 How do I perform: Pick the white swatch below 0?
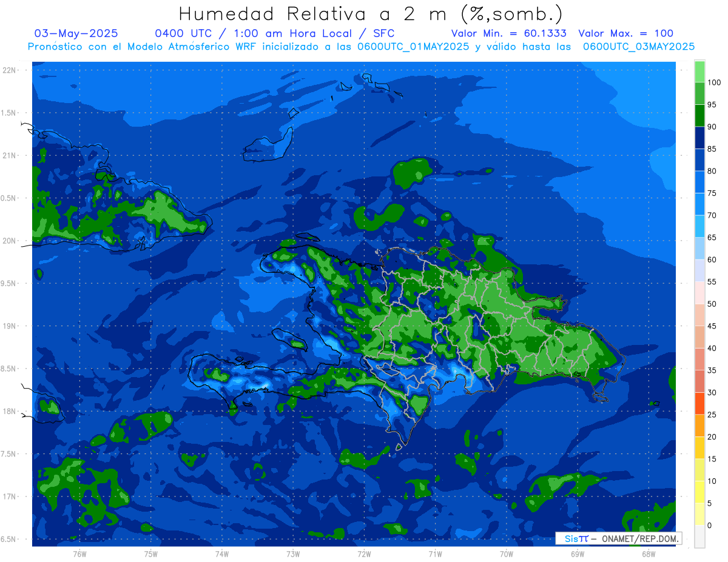pos(699,536)
